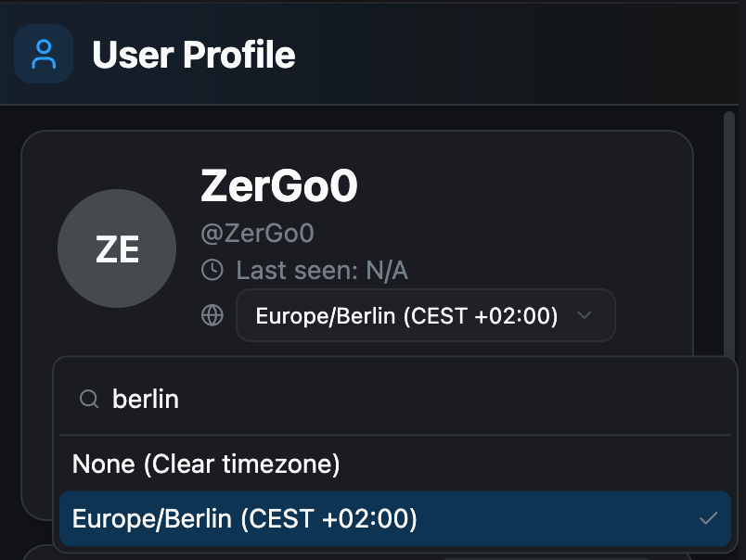Click inside the berlin search field

click(x=278, y=399)
